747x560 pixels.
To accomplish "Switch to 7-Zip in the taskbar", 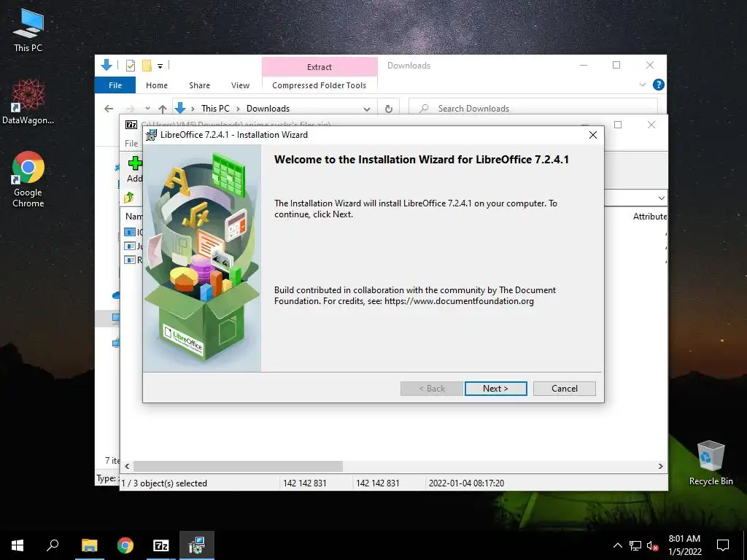I will (x=161, y=545).
